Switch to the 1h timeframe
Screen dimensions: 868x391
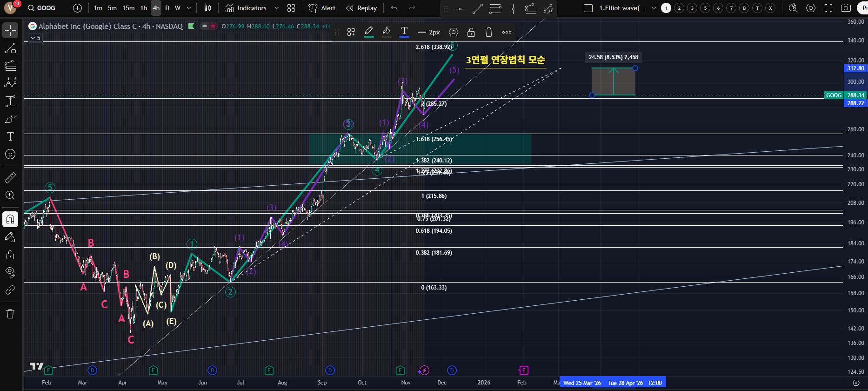click(x=144, y=8)
